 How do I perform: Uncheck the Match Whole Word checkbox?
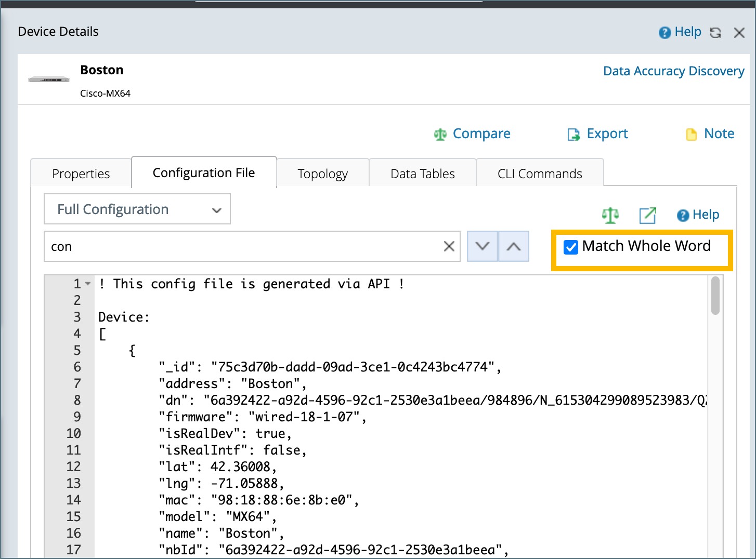571,247
